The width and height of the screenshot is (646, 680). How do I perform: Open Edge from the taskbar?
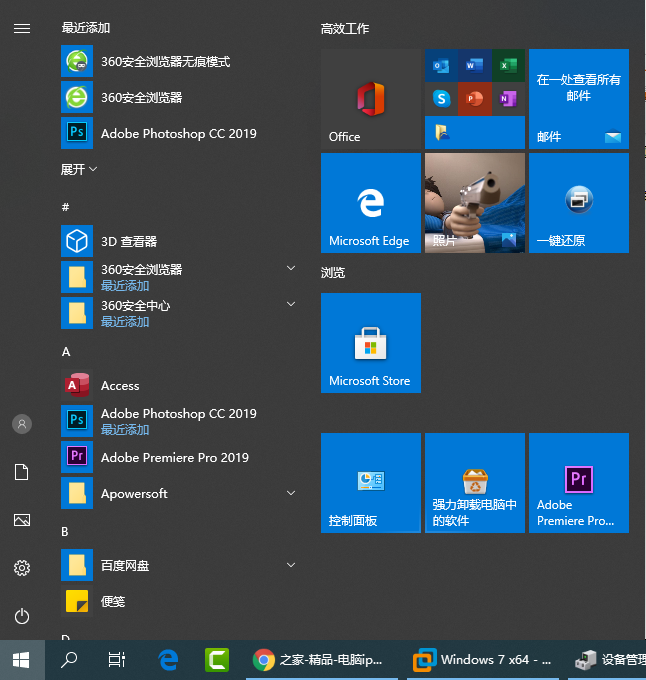click(x=168, y=660)
